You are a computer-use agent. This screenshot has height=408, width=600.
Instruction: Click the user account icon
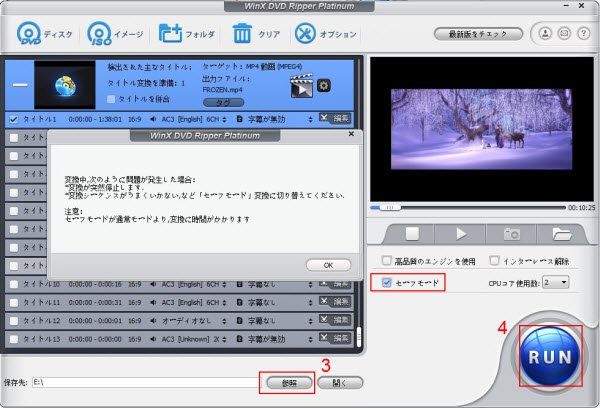tap(545, 34)
